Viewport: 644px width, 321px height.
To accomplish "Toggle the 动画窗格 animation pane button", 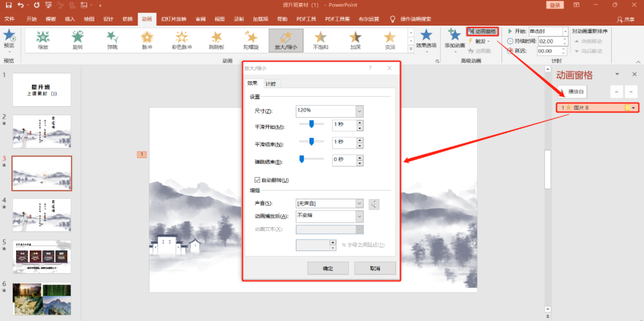I will click(x=482, y=32).
